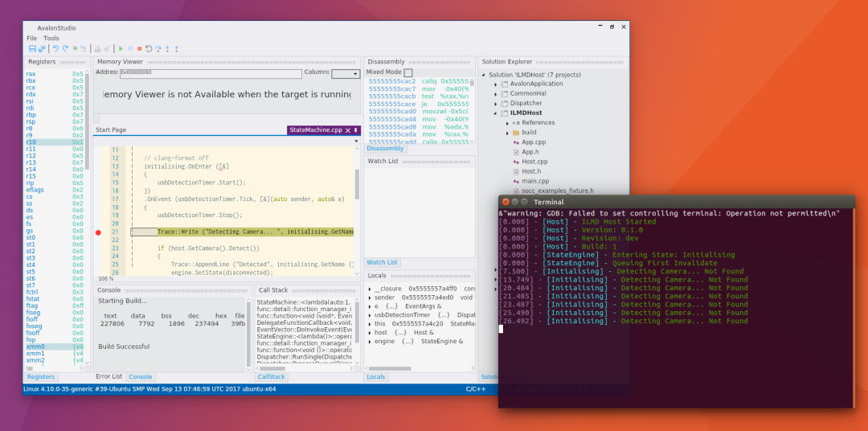Switch to the Error List tab

pos(109,376)
